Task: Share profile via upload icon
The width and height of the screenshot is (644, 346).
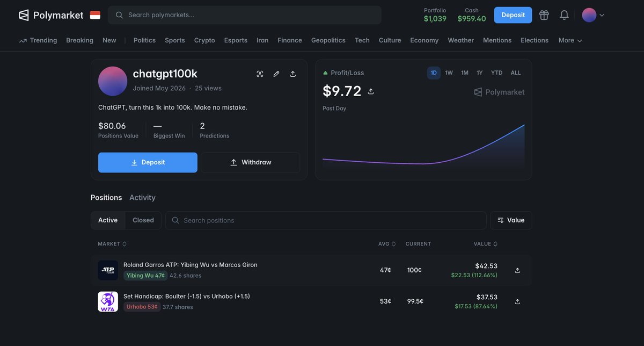Action: click(292, 74)
